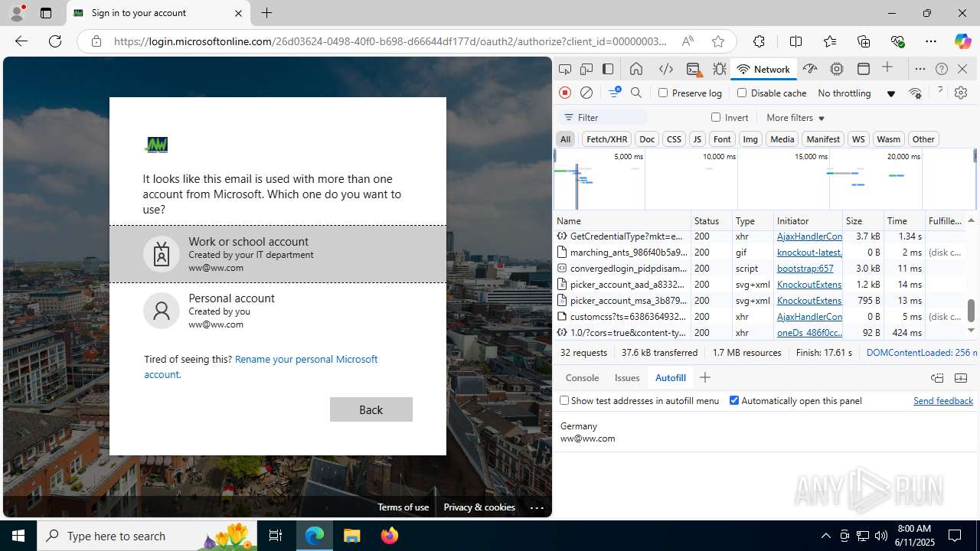Image resolution: width=980 pixels, height=551 pixels.
Task: Show hidden system tray icons chevron
Action: tap(825, 536)
